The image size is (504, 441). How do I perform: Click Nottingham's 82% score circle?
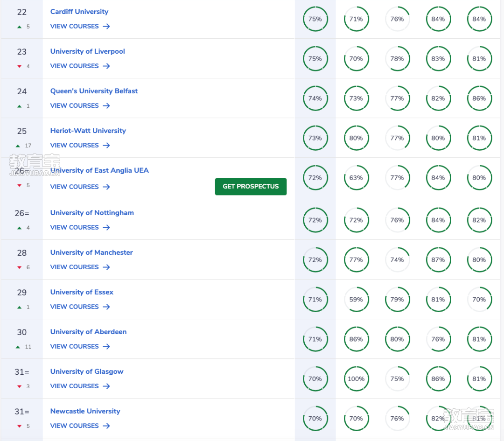(479, 220)
